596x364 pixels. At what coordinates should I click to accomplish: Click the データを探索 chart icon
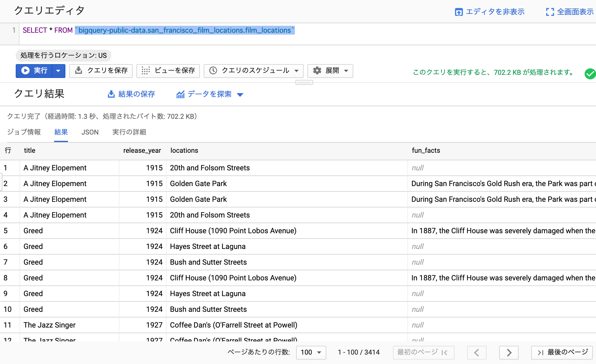point(180,94)
